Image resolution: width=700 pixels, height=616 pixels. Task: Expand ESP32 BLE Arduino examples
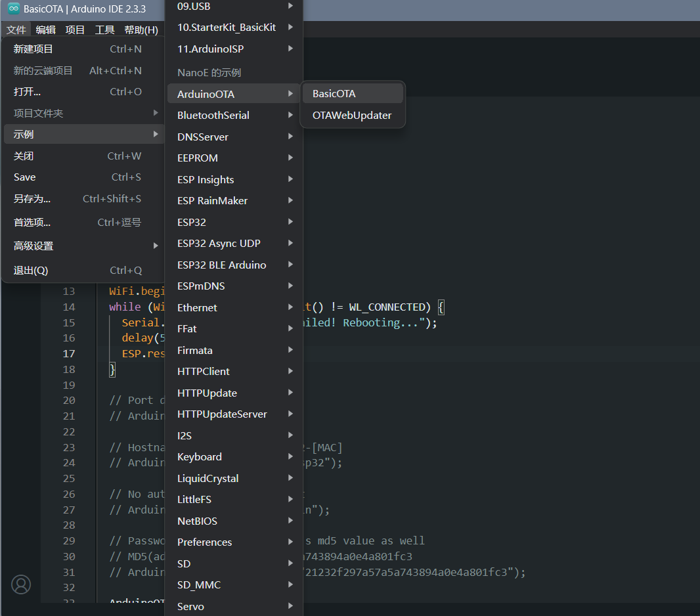pos(234,265)
